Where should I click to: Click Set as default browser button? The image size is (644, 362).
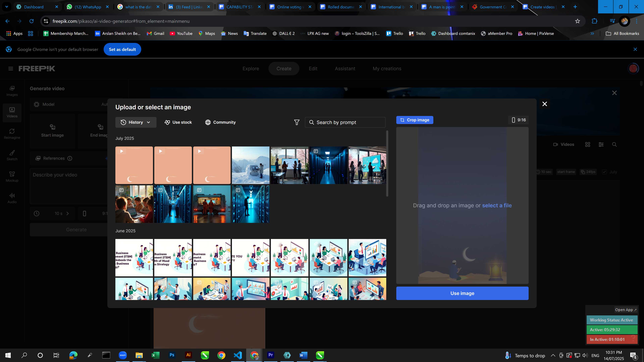(x=122, y=49)
